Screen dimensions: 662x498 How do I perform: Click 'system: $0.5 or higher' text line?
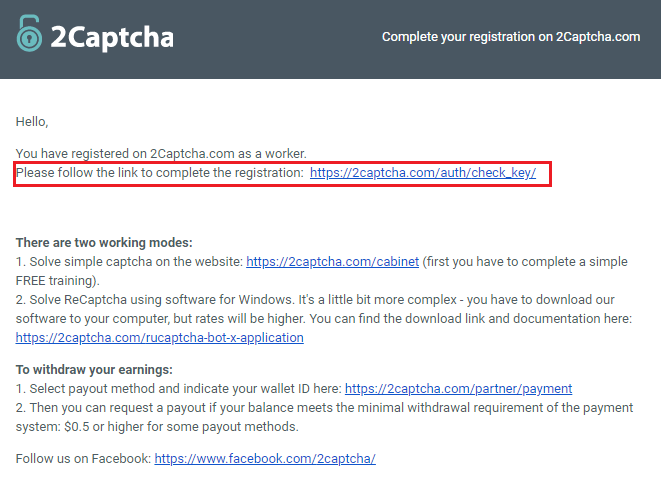157,427
